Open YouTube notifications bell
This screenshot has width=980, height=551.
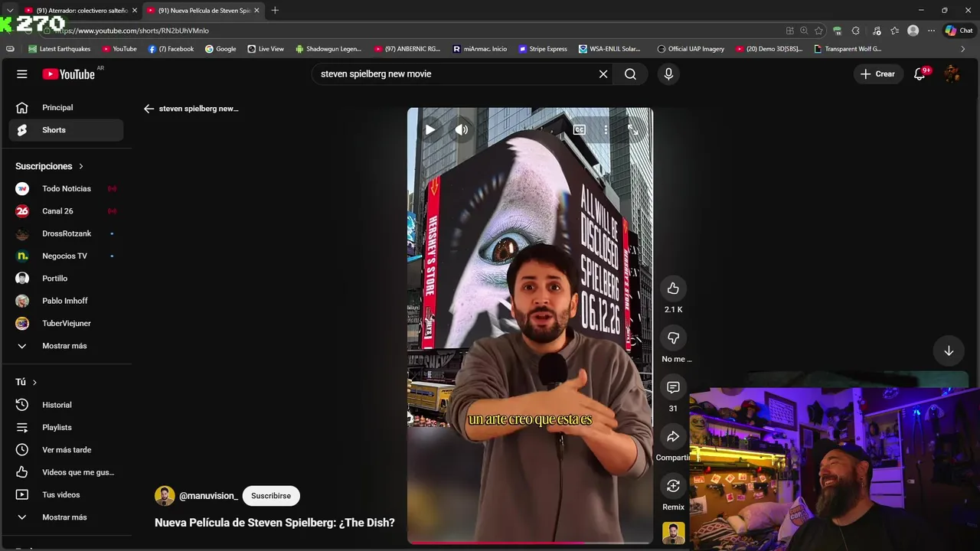coord(920,74)
